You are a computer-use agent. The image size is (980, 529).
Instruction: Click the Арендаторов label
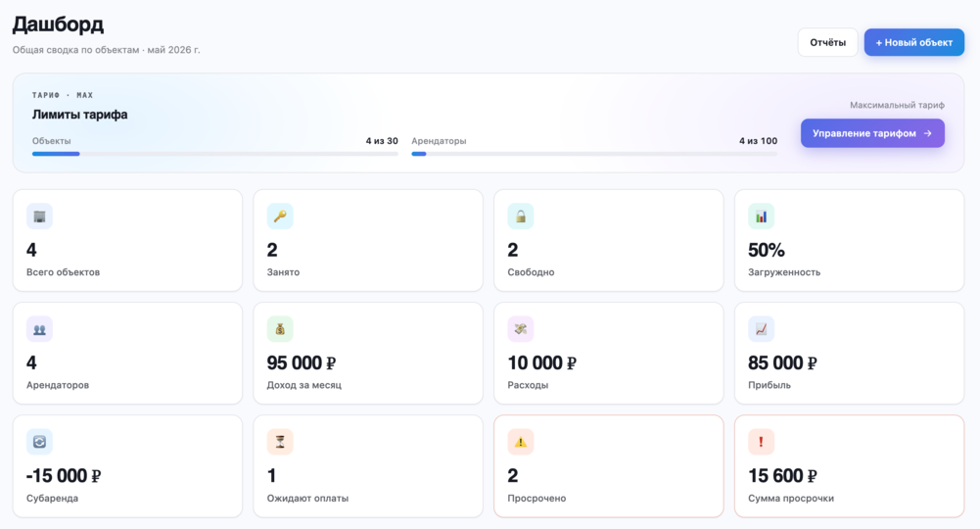tap(58, 385)
